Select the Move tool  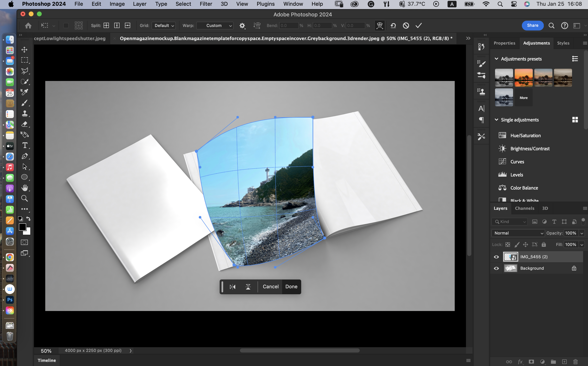coord(25,50)
